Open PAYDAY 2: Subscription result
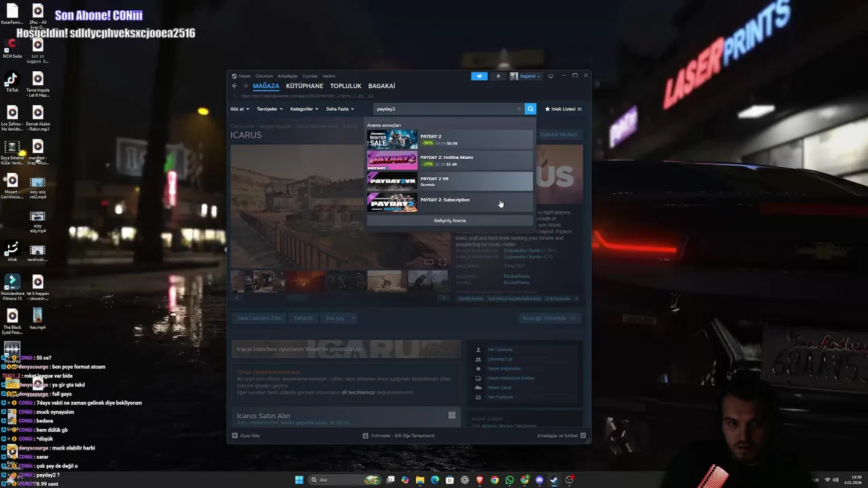 click(x=450, y=203)
